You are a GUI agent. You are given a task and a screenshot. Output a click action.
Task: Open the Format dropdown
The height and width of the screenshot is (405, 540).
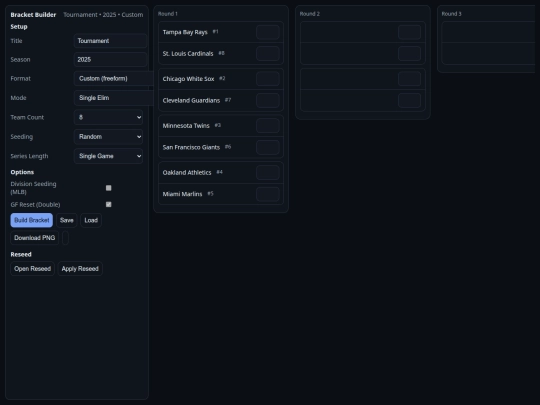[x=114, y=79]
